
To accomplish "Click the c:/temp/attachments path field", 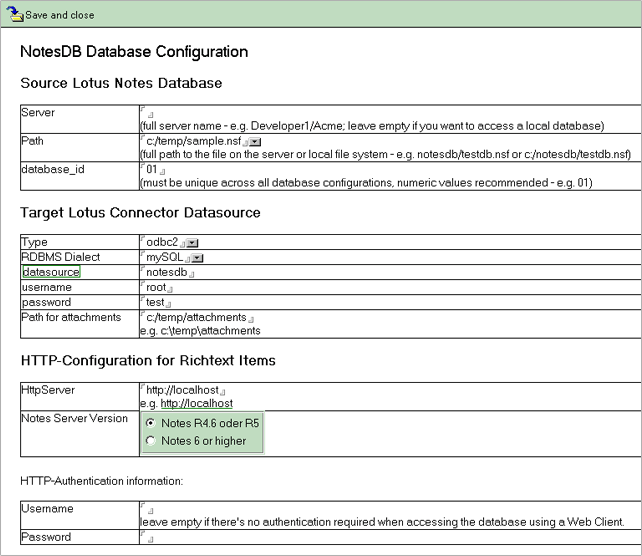I will pyautogui.click(x=196, y=317).
